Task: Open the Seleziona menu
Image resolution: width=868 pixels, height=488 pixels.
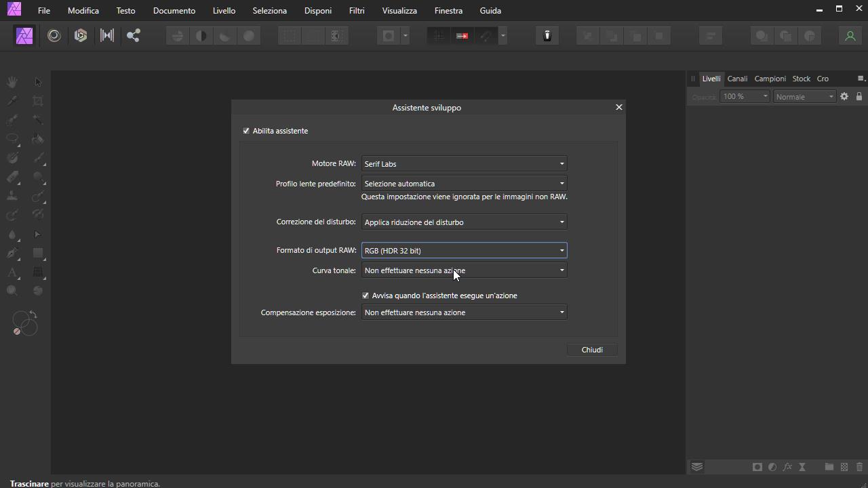Action: [270, 11]
